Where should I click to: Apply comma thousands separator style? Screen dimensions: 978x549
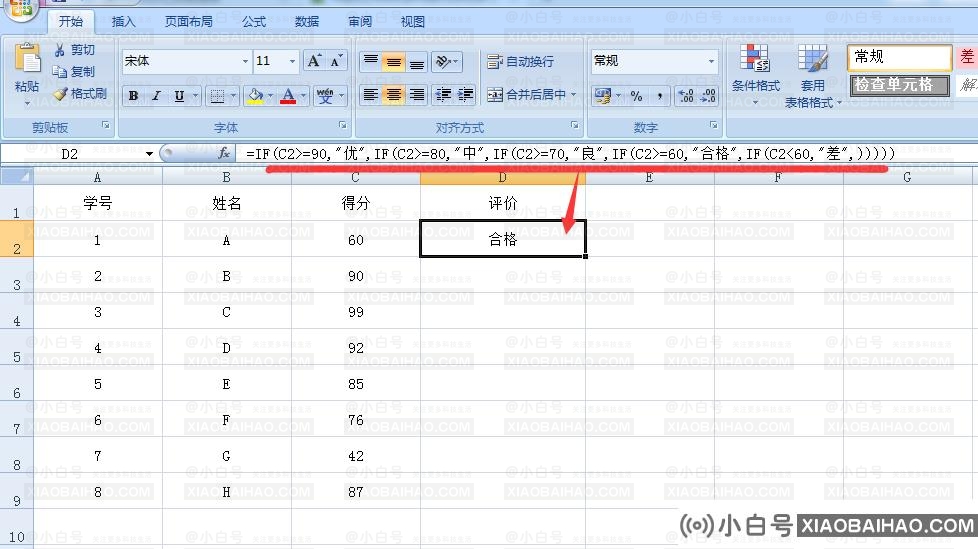coord(659,95)
